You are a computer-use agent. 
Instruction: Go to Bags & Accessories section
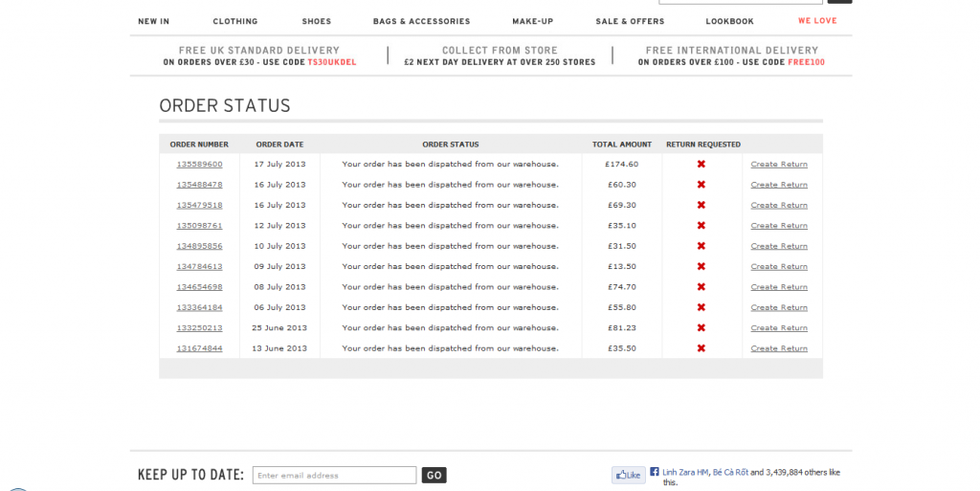pos(421,21)
